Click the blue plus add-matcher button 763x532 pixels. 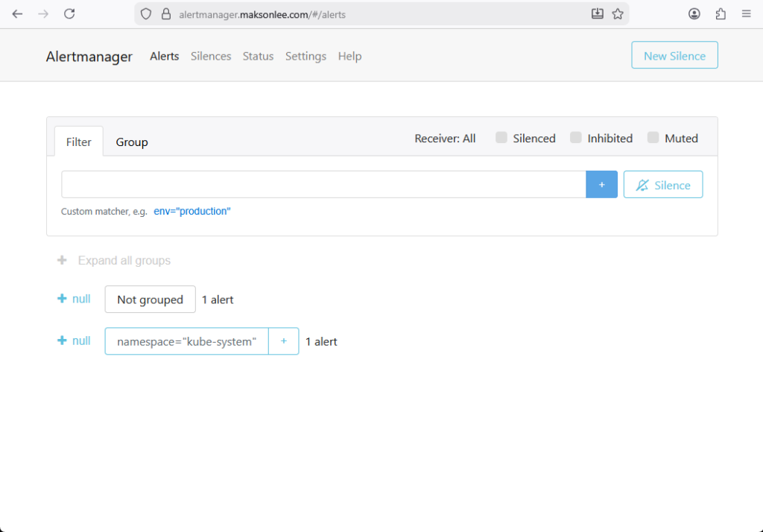[601, 185]
